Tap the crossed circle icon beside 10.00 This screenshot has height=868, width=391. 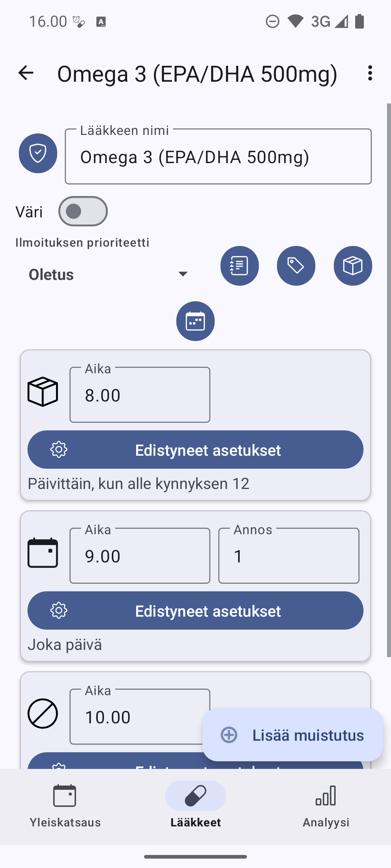pyautogui.click(x=43, y=714)
